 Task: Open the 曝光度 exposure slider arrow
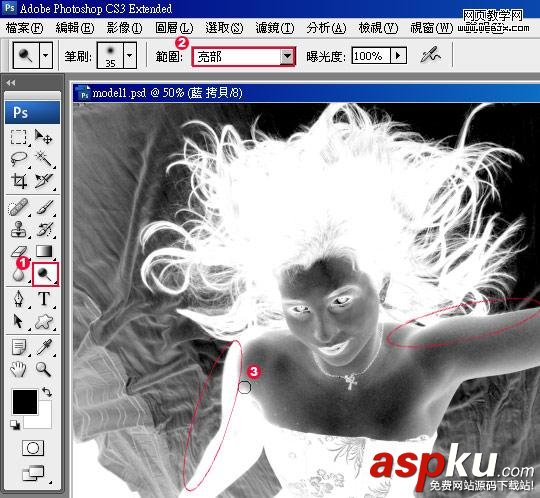[398, 55]
